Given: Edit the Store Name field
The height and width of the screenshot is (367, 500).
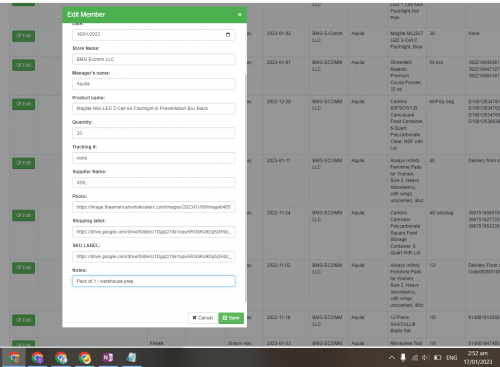Looking at the screenshot, I should coord(153,59).
